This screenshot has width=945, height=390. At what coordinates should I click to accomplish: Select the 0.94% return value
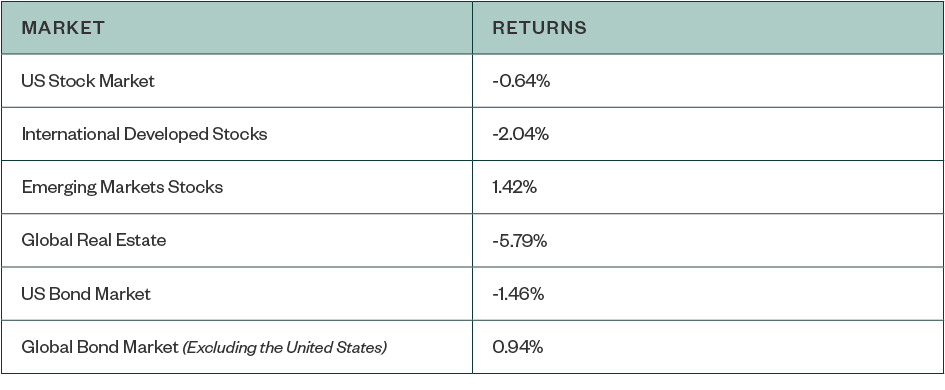[518, 347]
